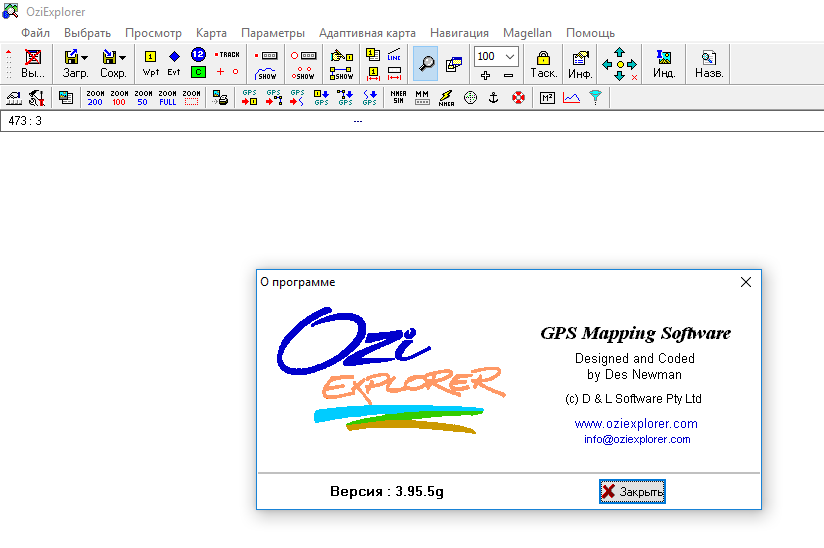Click the plus zoom-in stepper button
This screenshot has height=548, width=824.
pyautogui.click(x=485, y=75)
